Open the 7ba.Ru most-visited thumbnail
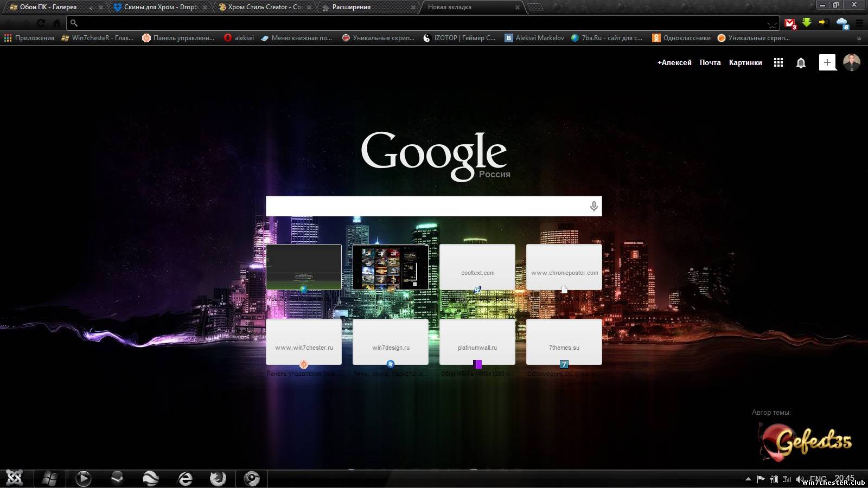The image size is (868, 488). (x=304, y=267)
